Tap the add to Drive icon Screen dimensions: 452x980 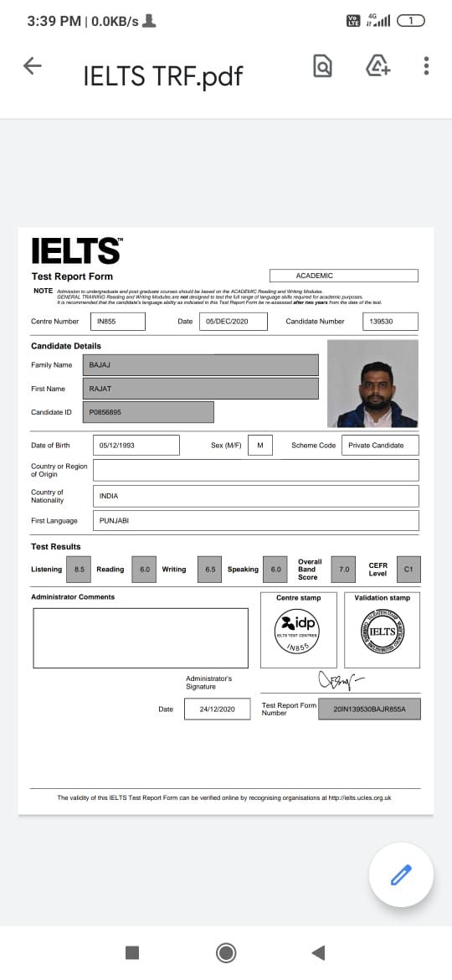[x=378, y=65]
